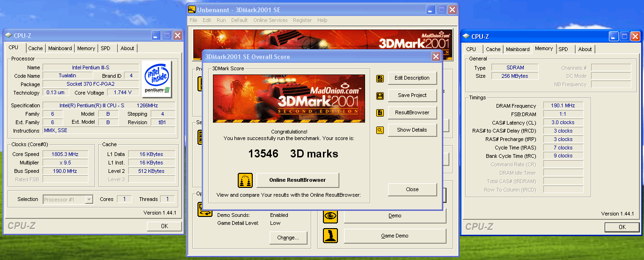Click the eye icon beside Demo
The image size is (644, 260).
(x=330, y=215)
